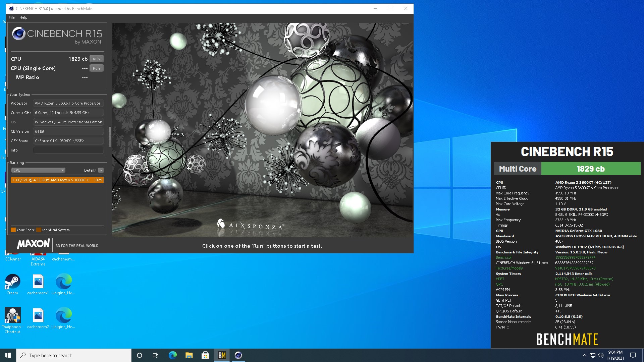Click the Identical System brown swatch
Viewport: 644px width, 362px height.
[x=39, y=230]
